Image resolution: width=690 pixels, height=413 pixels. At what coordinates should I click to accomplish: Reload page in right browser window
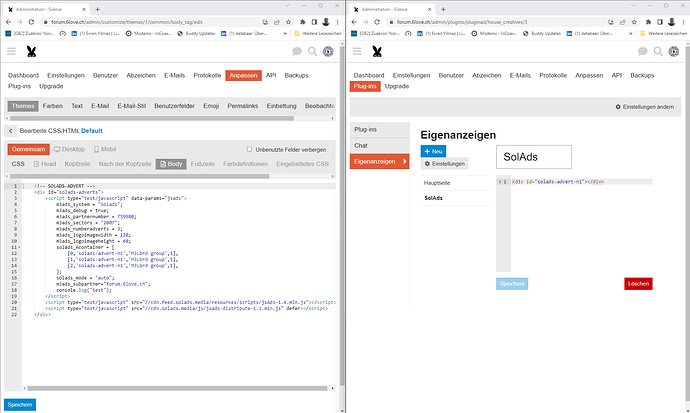coord(377,22)
